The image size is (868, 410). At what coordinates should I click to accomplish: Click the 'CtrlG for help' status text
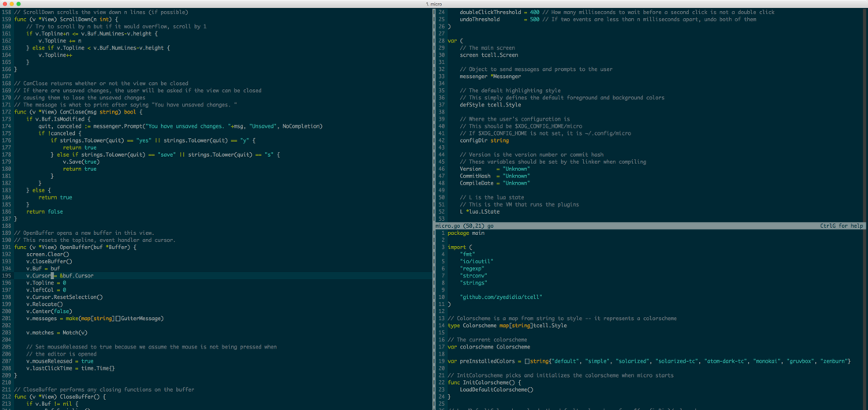click(841, 225)
